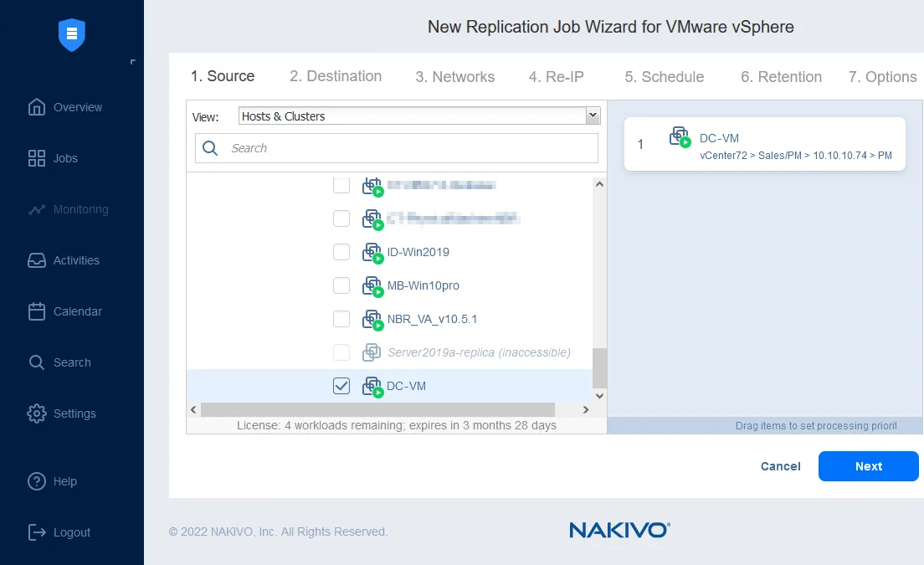Check the MB-Win10pro checkbox
Viewport: 924px width, 565px height.
click(x=341, y=285)
